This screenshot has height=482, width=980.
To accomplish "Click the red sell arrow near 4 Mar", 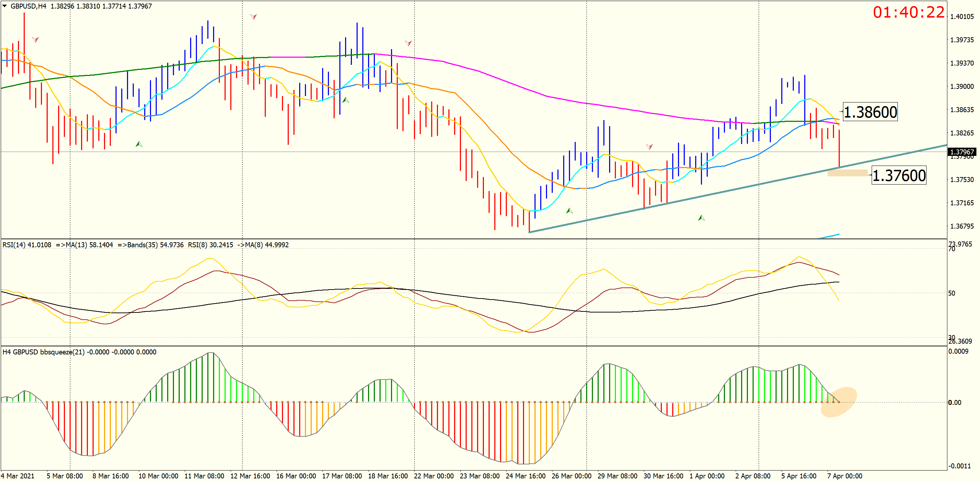I will (36, 39).
